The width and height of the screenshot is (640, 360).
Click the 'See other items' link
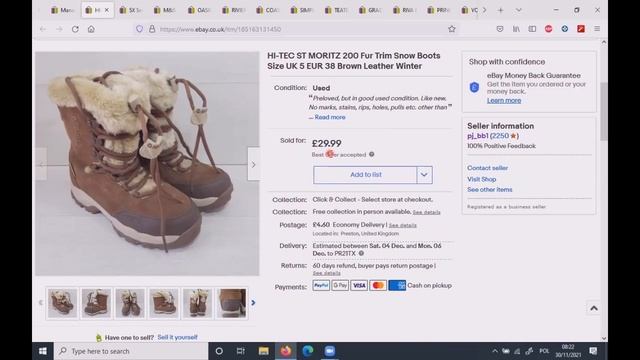(489, 189)
